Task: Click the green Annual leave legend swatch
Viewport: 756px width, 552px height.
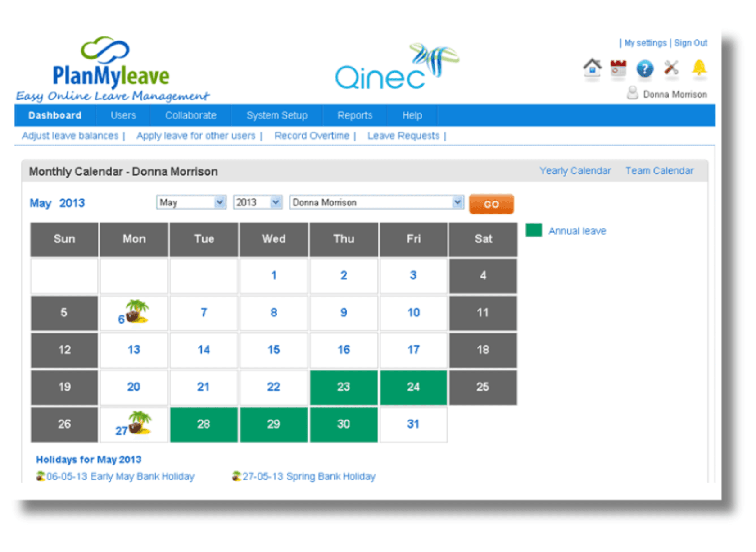Action: click(534, 230)
